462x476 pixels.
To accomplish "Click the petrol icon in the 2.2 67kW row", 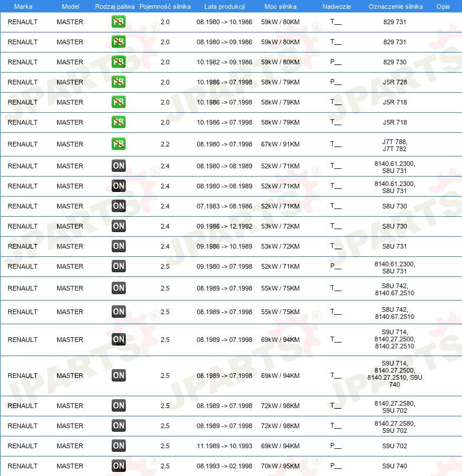I will 119,144.
